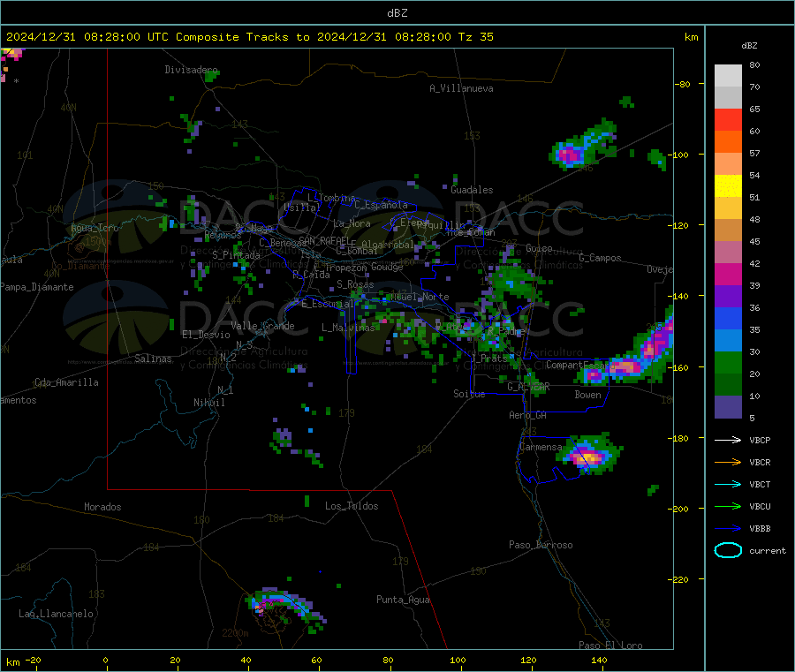Click the orange VBCR arrow in legend
This screenshot has width=795, height=672.
728,462
